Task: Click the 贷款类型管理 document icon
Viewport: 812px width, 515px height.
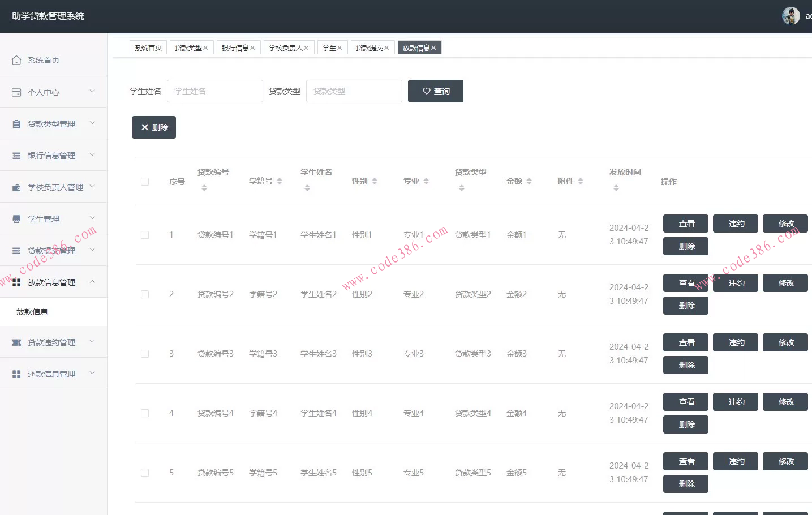Action: (x=16, y=123)
